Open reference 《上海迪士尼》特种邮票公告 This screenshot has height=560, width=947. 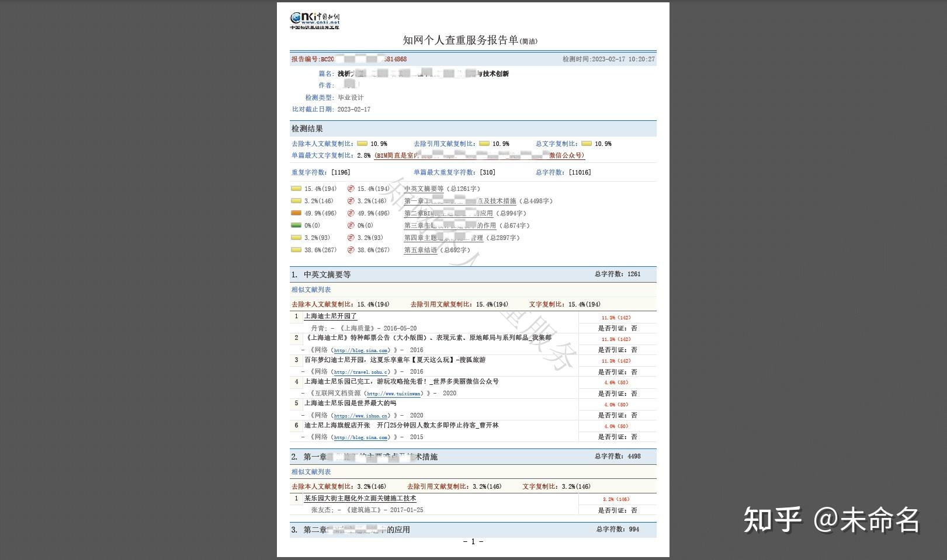point(428,338)
